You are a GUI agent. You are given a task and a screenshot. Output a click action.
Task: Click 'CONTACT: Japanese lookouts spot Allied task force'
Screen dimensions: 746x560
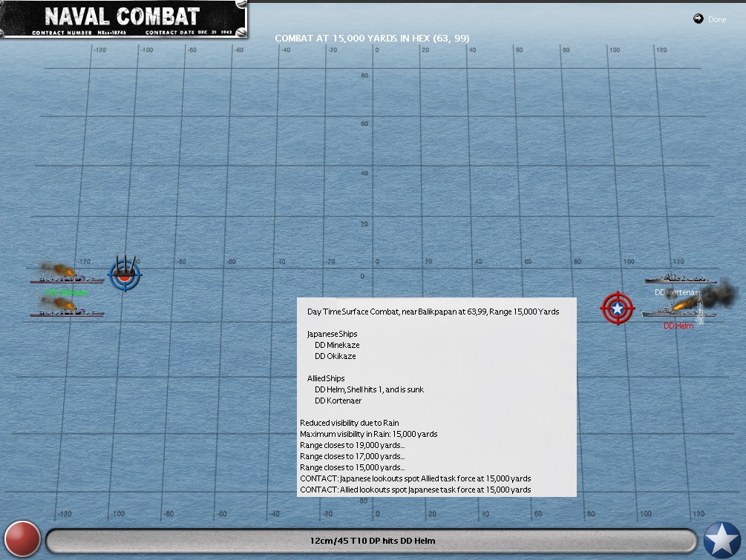click(416, 478)
